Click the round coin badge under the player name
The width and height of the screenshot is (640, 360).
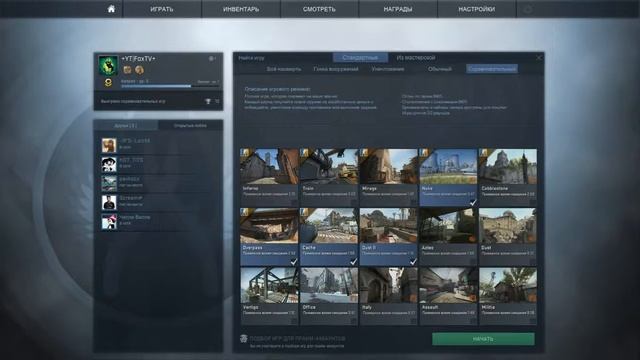click(139, 70)
